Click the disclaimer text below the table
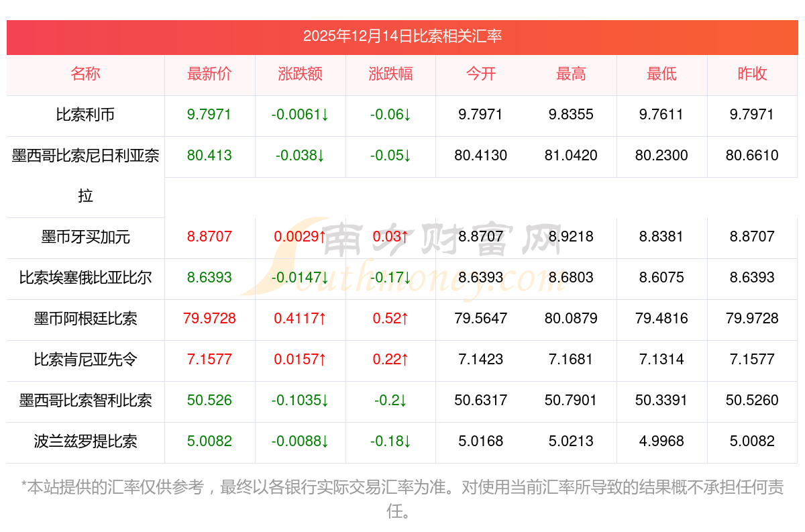 pos(402,499)
